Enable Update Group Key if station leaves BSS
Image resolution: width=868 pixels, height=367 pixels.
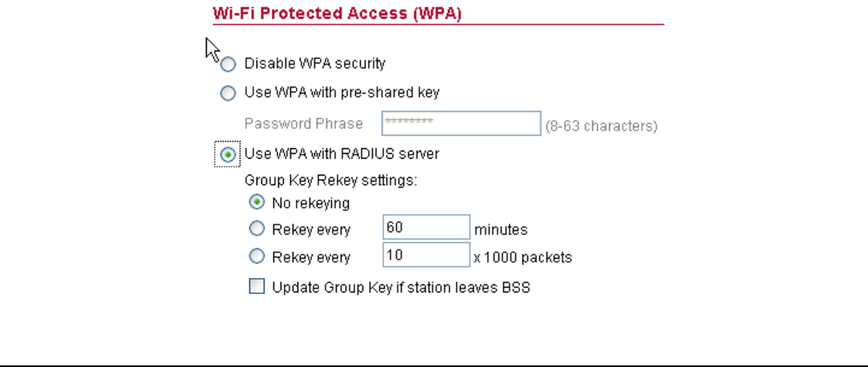pos(256,286)
